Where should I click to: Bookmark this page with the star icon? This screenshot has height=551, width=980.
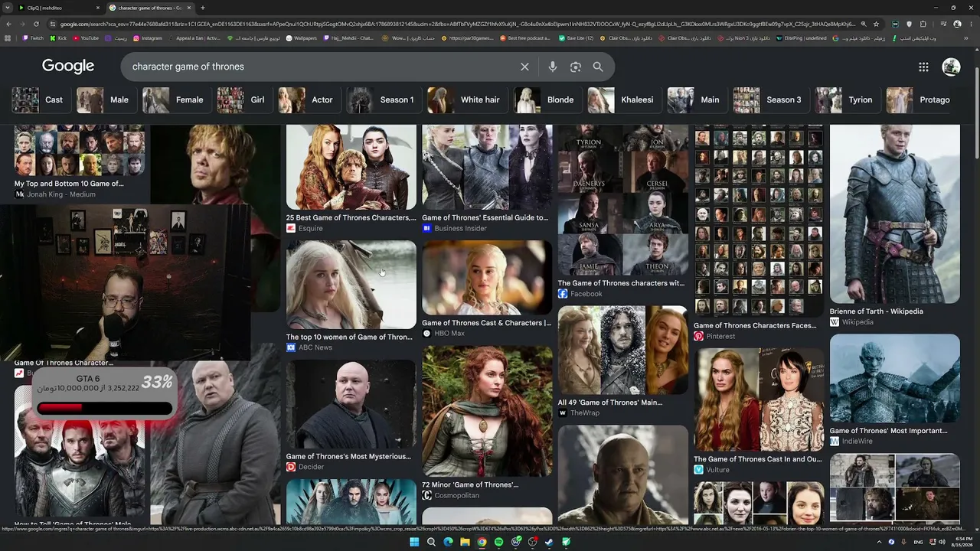tap(877, 24)
